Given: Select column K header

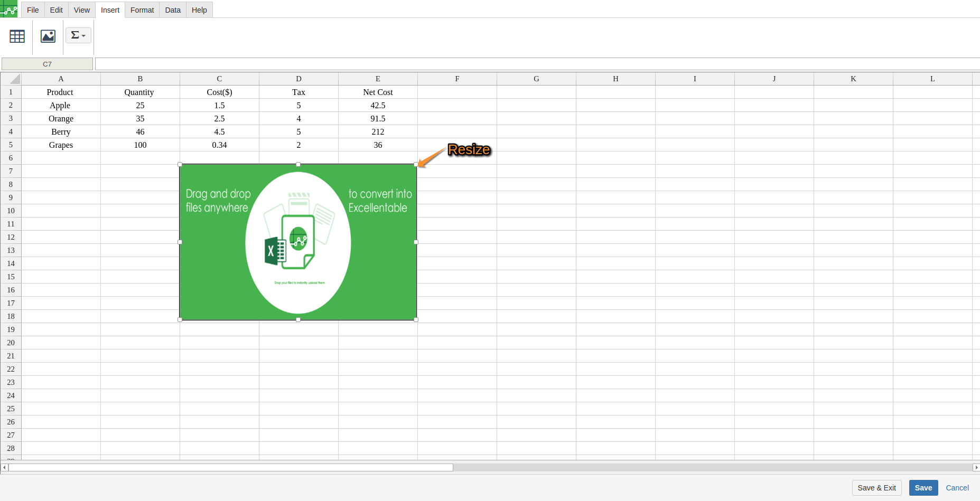Looking at the screenshot, I should [x=853, y=79].
